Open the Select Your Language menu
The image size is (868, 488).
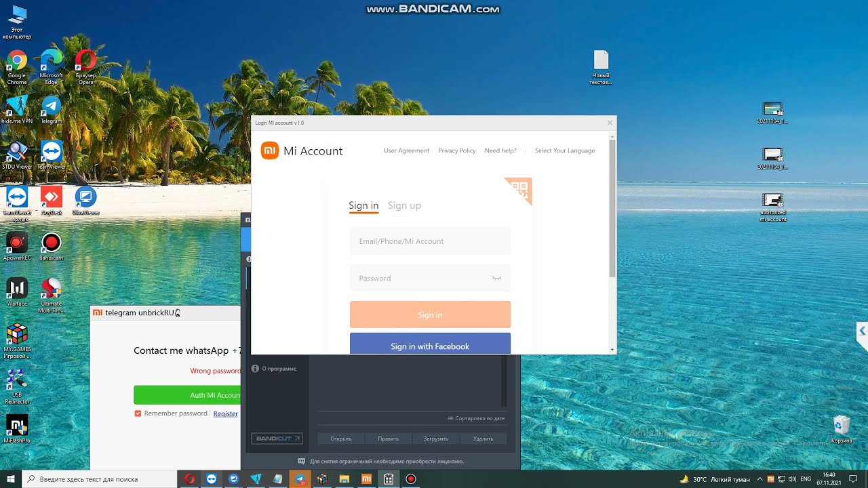565,150
